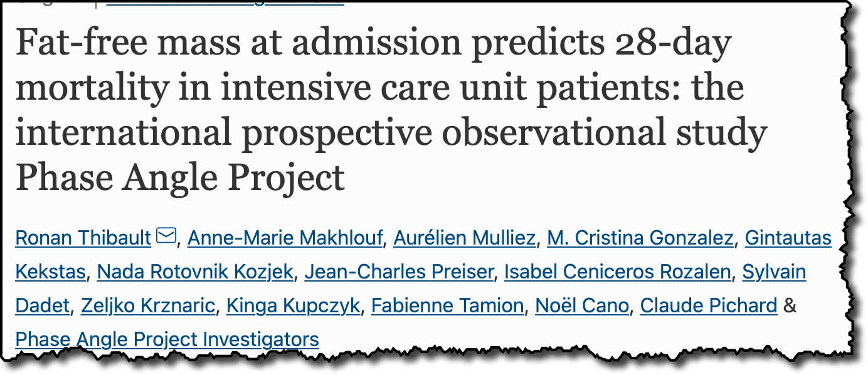868x375 pixels.
Task: Open Noël Cano author link
Action: [582, 305]
